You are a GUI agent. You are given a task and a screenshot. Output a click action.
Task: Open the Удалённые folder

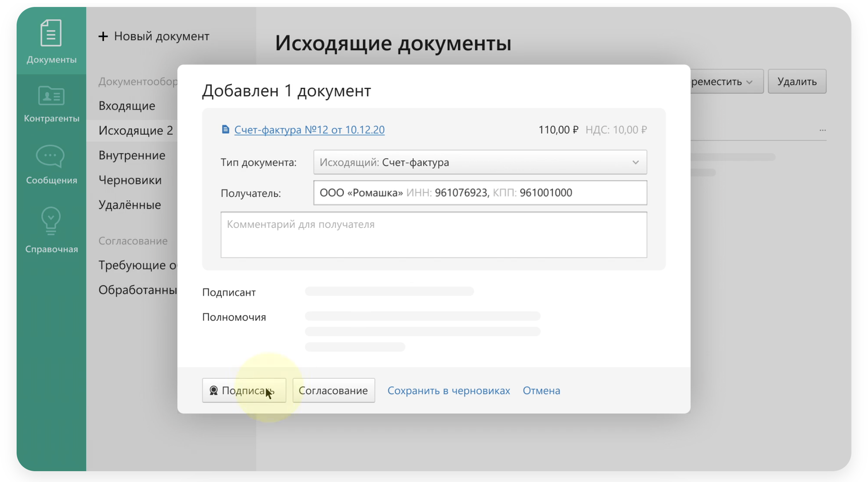[x=129, y=205]
